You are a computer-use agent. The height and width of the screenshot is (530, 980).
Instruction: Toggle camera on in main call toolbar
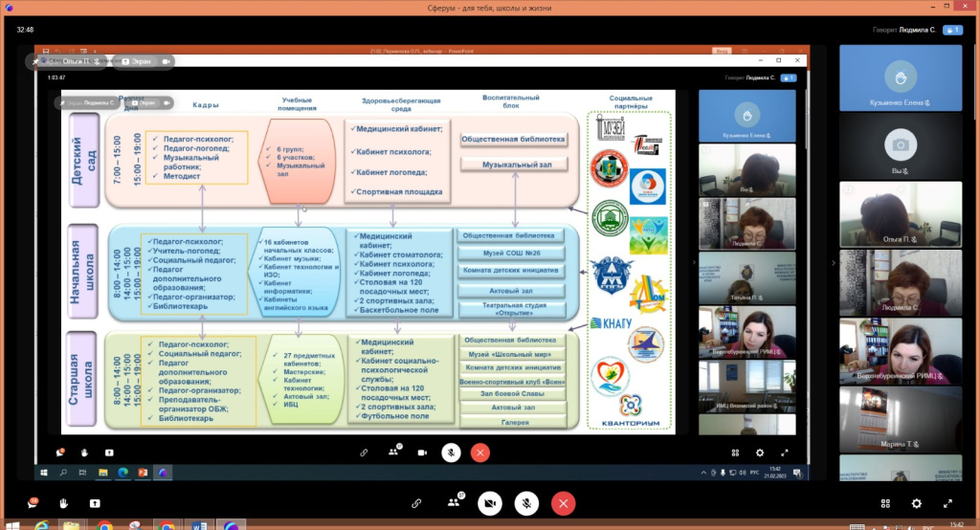[x=489, y=502]
